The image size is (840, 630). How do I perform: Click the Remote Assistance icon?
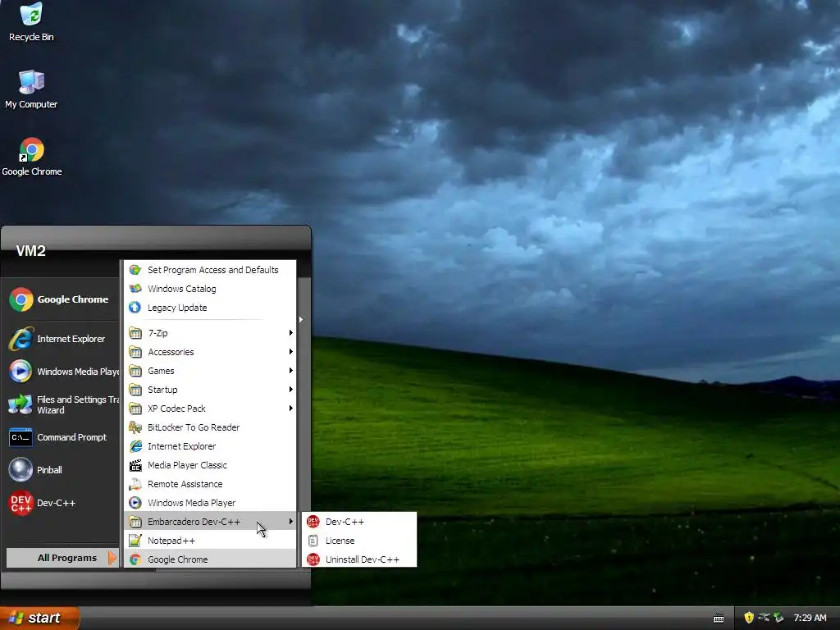(x=135, y=484)
